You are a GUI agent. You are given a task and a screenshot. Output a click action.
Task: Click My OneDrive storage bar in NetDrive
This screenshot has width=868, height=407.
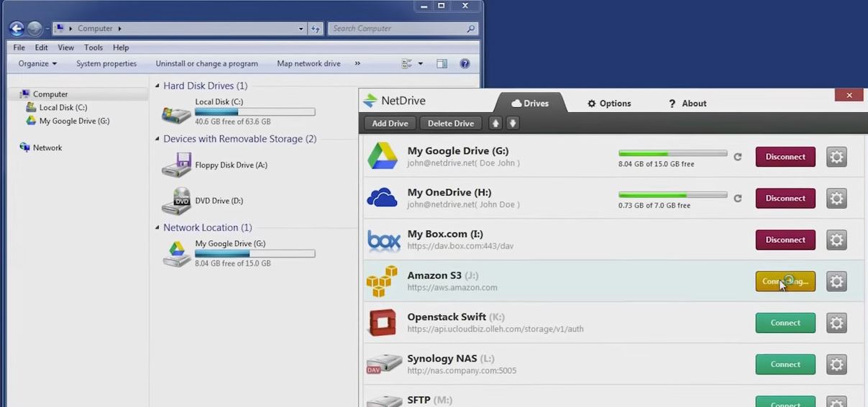pos(672,195)
